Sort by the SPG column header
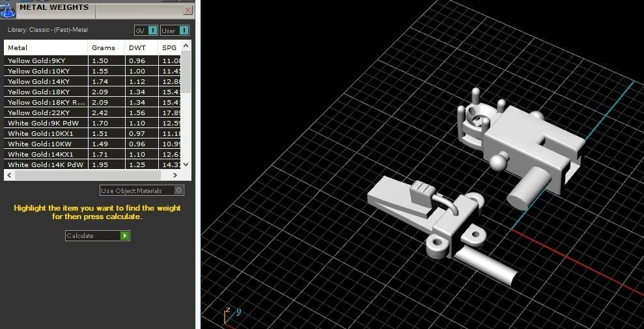 (169, 47)
